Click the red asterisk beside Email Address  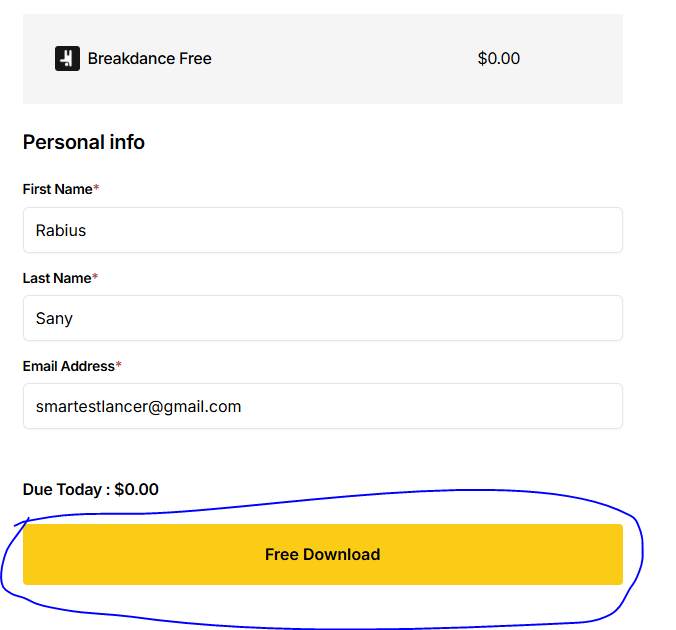pos(119,364)
